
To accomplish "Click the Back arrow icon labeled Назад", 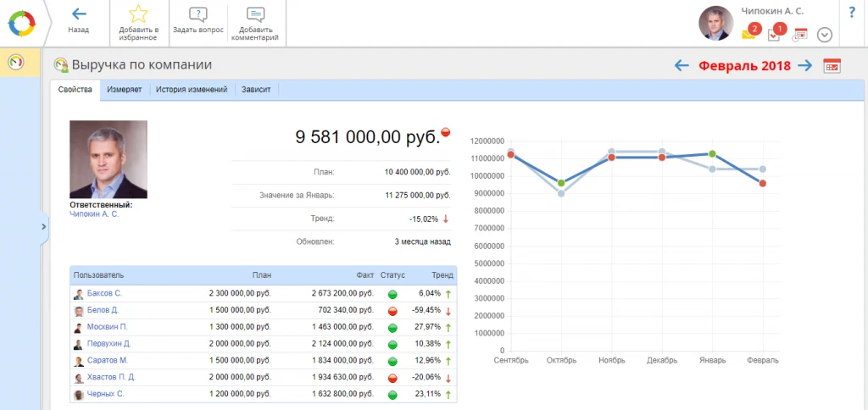I will tap(79, 15).
